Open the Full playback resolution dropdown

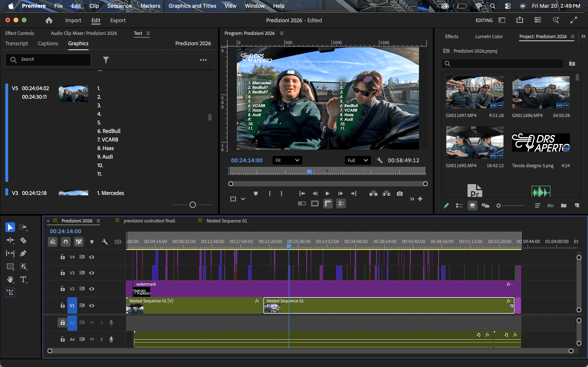(357, 160)
